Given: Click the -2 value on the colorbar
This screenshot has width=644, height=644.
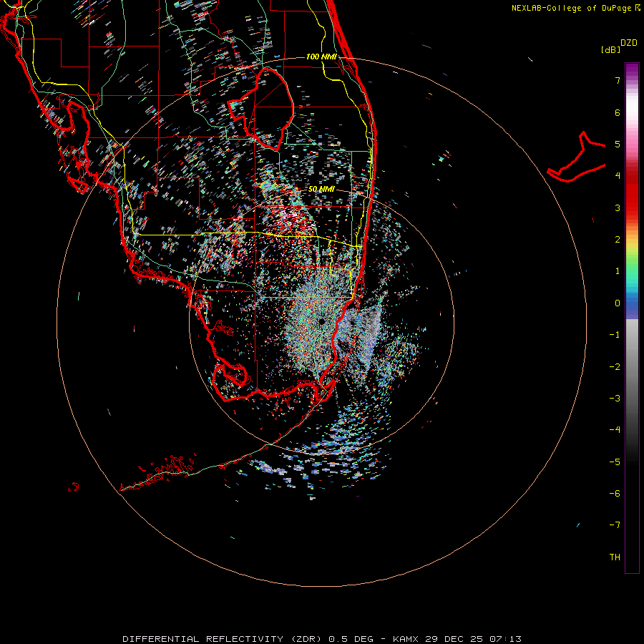Looking at the screenshot, I should [x=615, y=367].
